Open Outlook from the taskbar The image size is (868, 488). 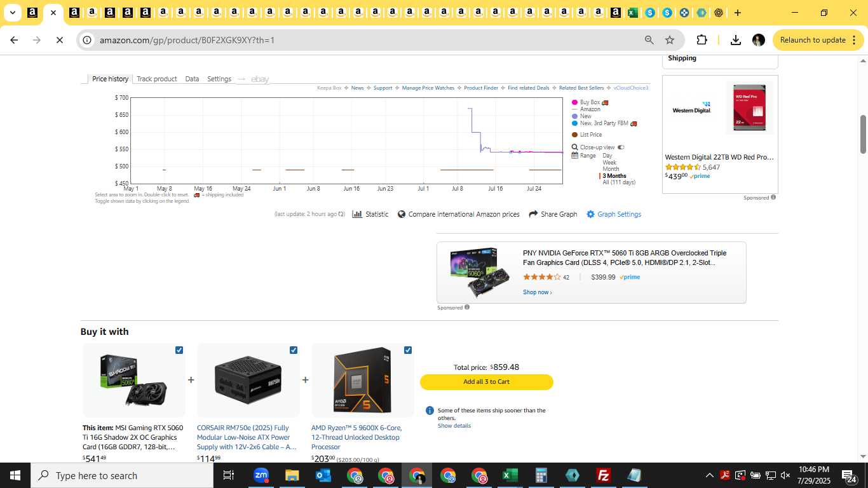tap(323, 475)
